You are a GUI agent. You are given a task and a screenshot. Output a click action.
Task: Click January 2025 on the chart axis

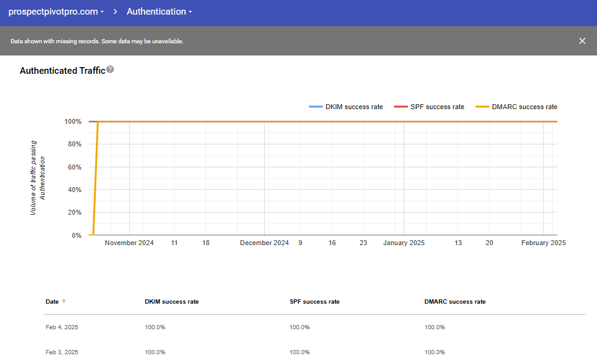(404, 243)
